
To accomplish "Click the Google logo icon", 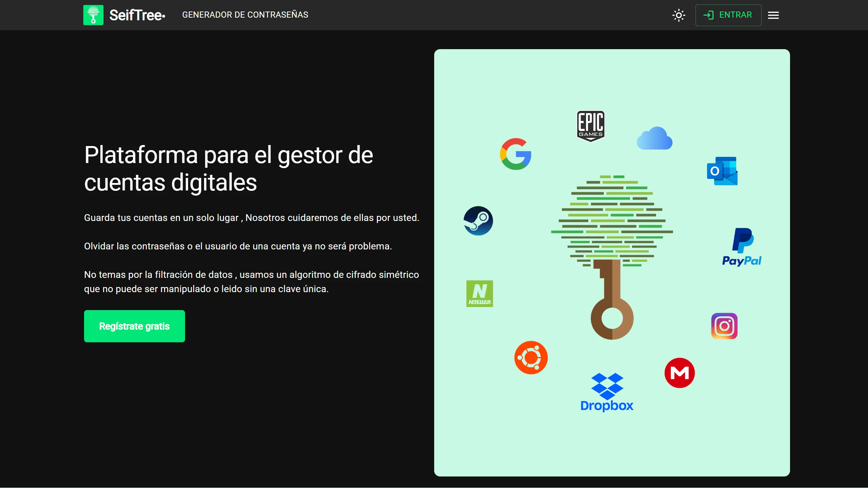I will 516,154.
